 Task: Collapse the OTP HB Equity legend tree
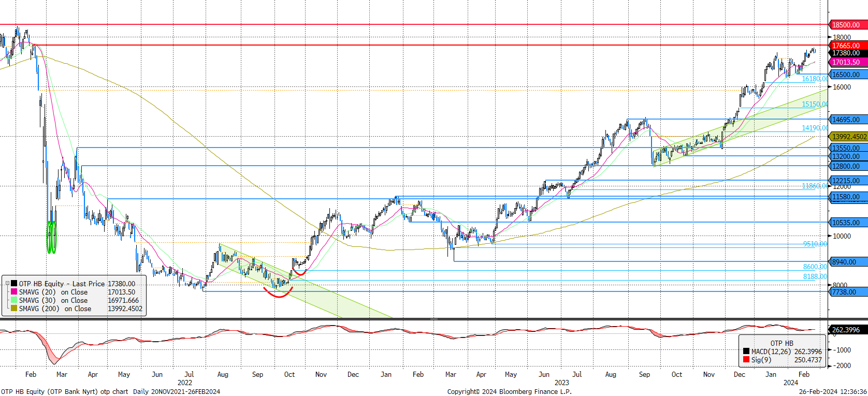click(7, 284)
